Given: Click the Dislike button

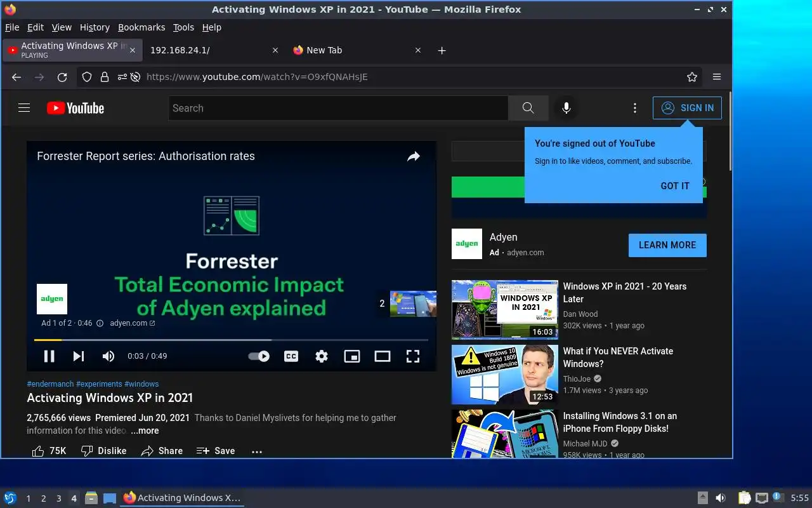Looking at the screenshot, I should tap(104, 451).
